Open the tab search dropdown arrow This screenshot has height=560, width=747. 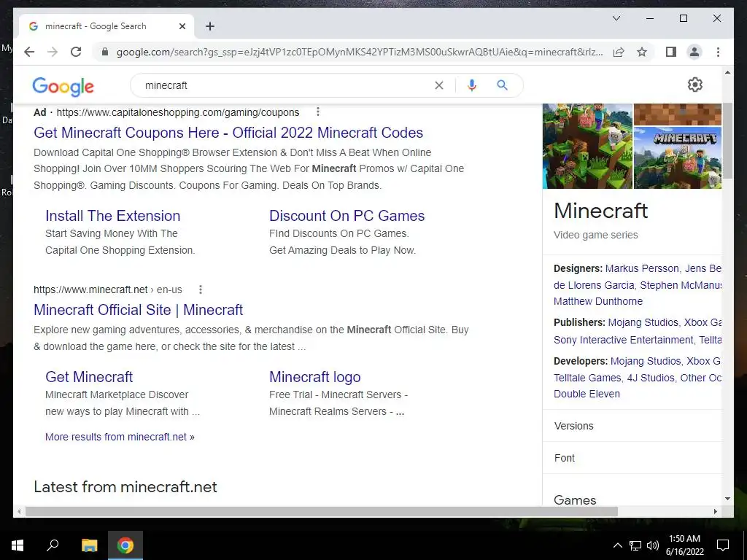[x=616, y=18]
